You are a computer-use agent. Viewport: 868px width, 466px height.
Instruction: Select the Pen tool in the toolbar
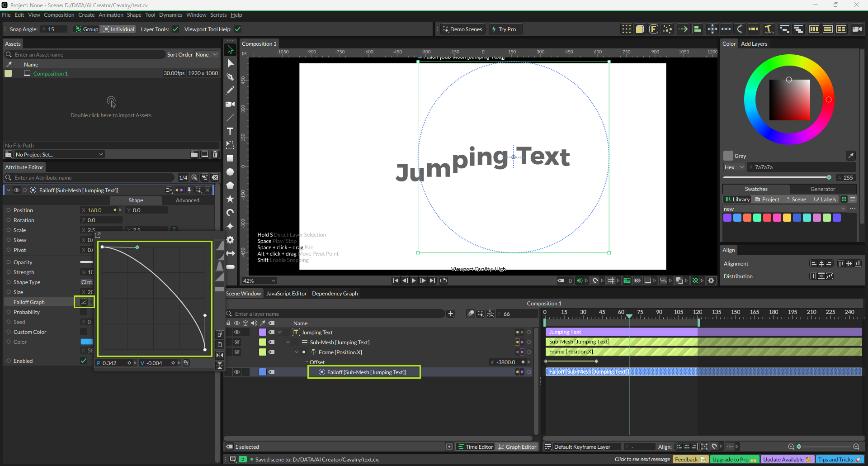[x=230, y=77]
